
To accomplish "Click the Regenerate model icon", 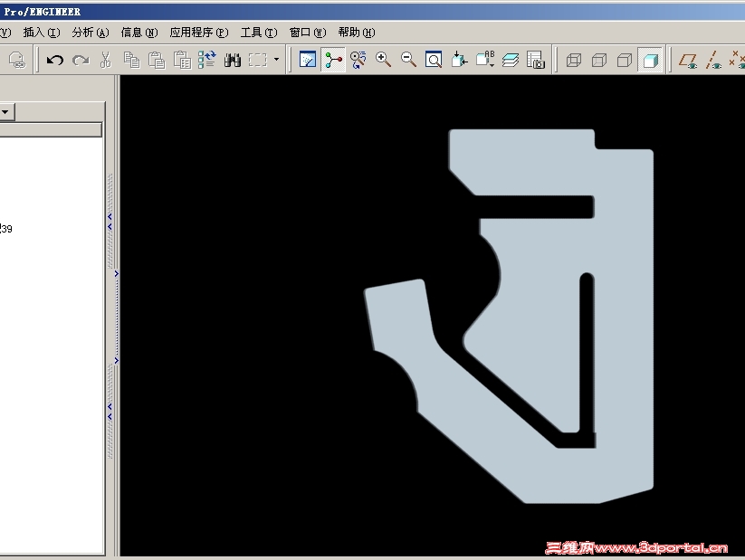I will tap(206, 60).
